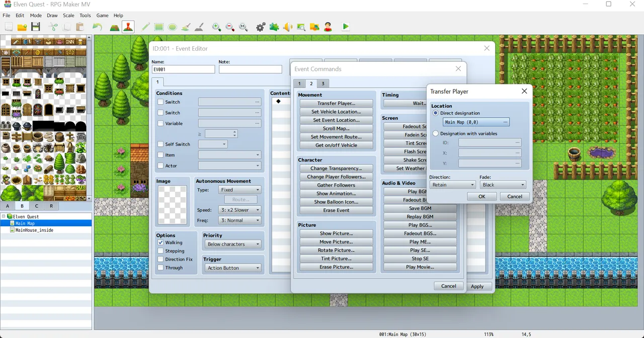Click the Zoom In magnifier icon
644x338 pixels.
(x=216, y=27)
